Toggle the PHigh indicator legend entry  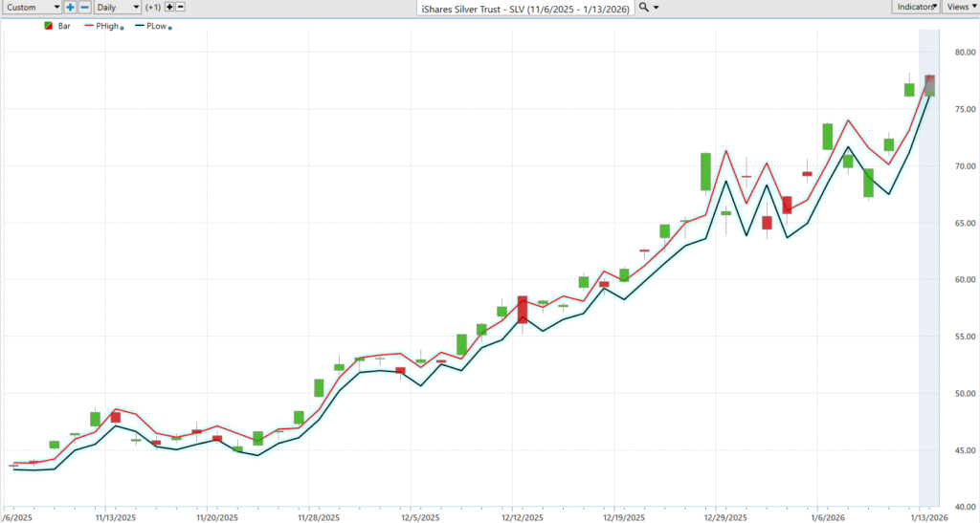click(x=107, y=26)
